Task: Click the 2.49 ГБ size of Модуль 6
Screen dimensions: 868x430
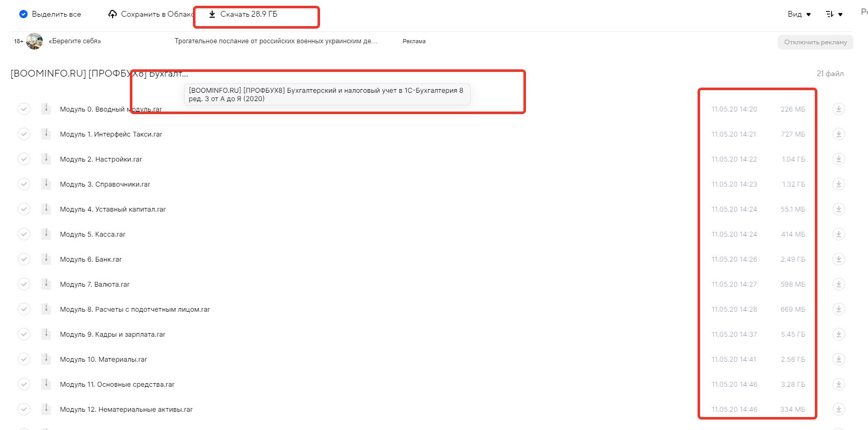Action: (x=793, y=259)
